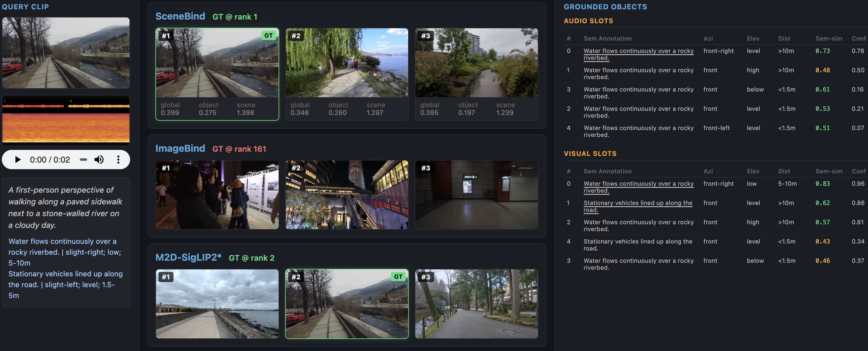Open M2D-SigLIP2 rank #2 GT thumbnail
This screenshot has width=868, height=351.
[347, 303]
